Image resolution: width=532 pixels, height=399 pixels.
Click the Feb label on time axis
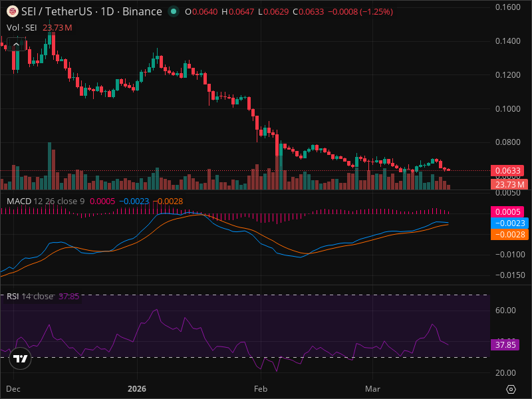[261, 389]
